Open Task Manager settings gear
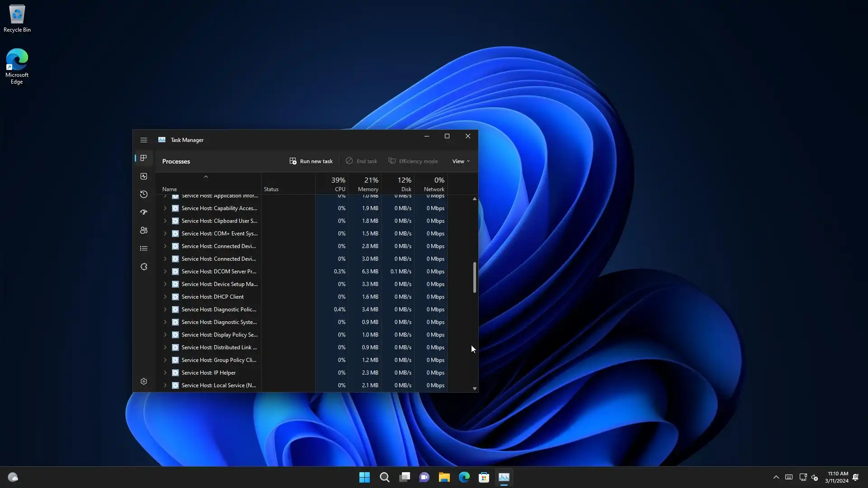The height and width of the screenshot is (488, 868). [144, 381]
